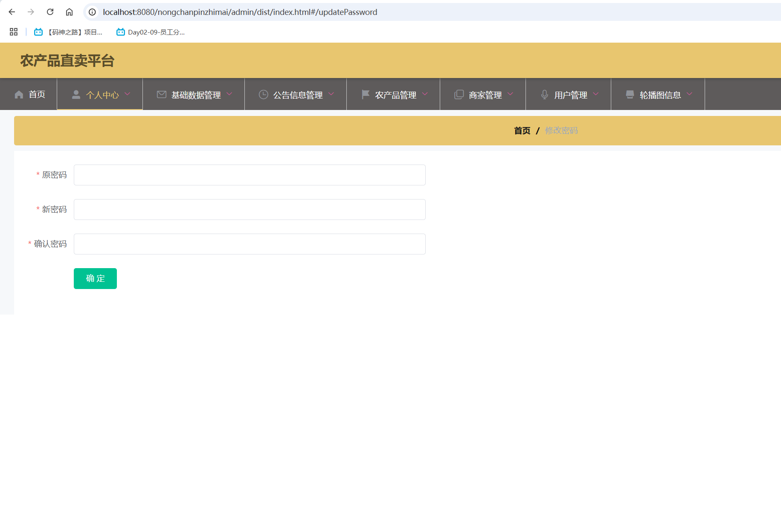Click the 修改密码 breadcrumb text
The image size is (781, 532).
[561, 130]
